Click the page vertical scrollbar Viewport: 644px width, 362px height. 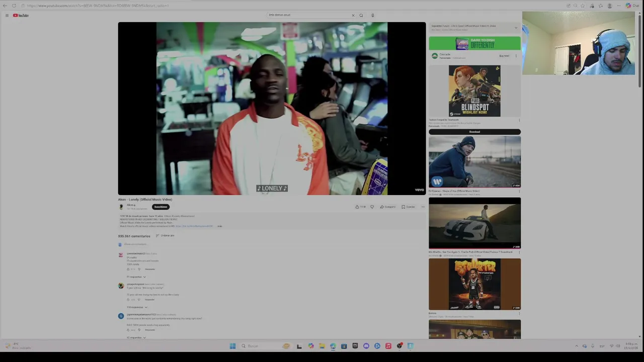point(640,50)
